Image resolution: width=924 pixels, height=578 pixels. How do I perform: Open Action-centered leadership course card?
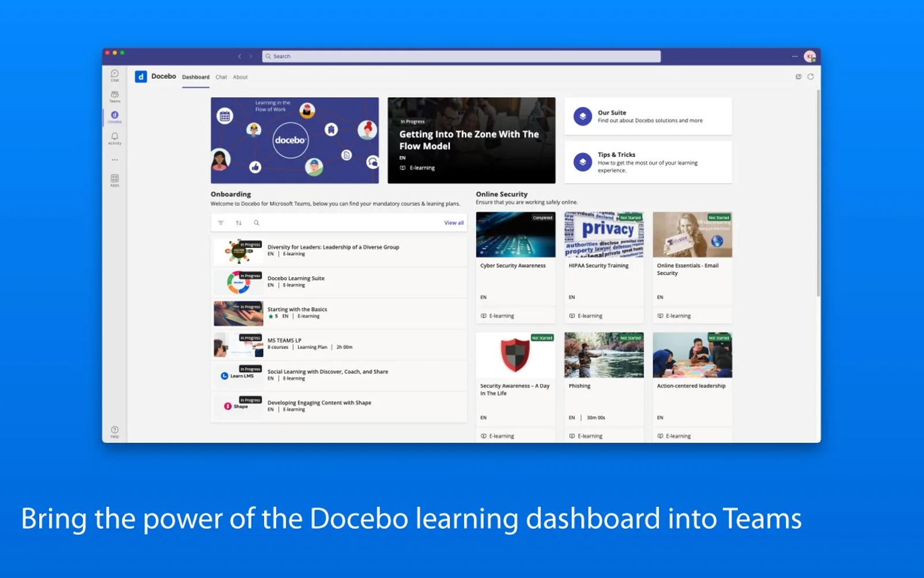pyautogui.click(x=692, y=387)
